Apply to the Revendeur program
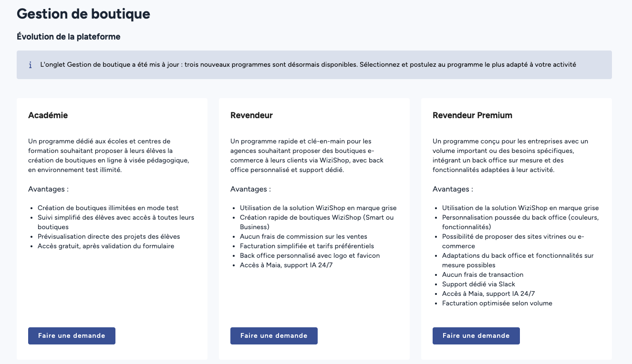This screenshot has height=364, width=632. coord(274,335)
